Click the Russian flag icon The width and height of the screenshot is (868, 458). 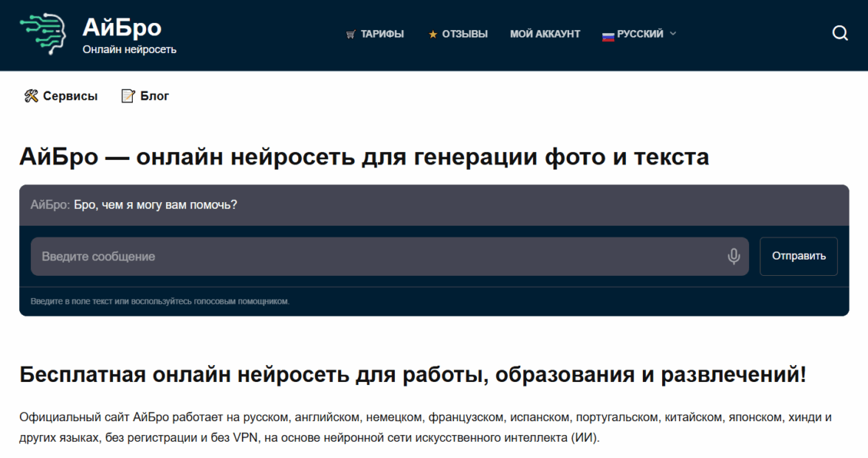pos(608,37)
